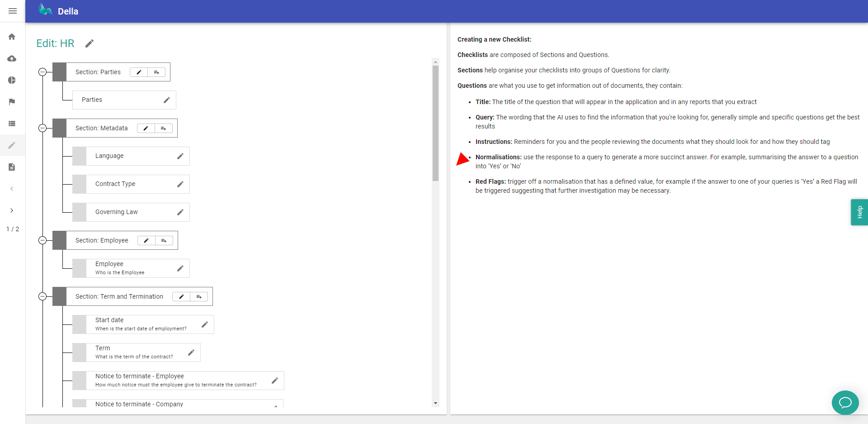The height and width of the screenshot is (424, 868).
Task: Add a question to Section: Metadata
Action: point(164,129)
